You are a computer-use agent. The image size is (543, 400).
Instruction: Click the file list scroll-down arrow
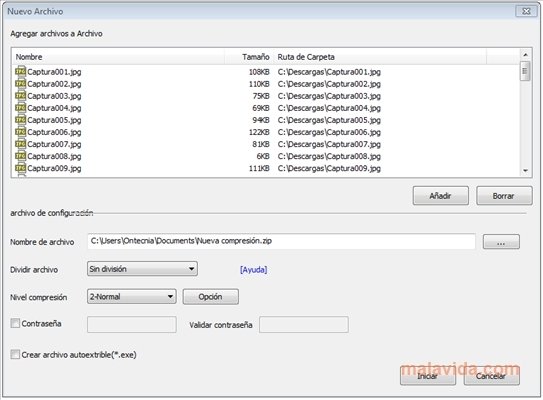click(525, 170)
